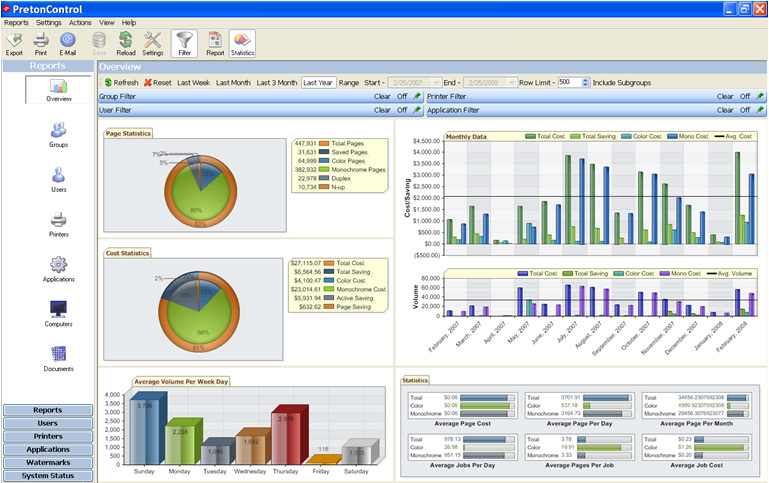The image size is (769, 483).
Task: Pin the User Filter panel
Action: point(416,110)
